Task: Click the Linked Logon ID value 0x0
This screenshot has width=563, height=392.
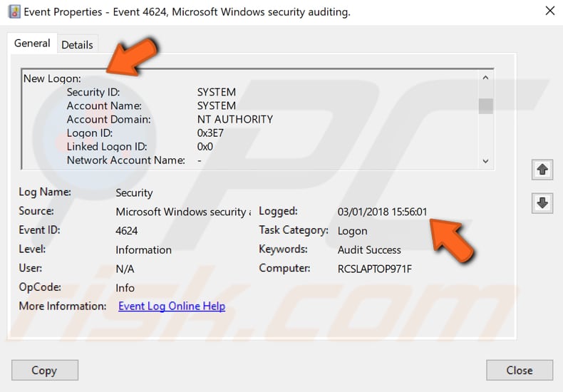Action: tap(205, 147)
